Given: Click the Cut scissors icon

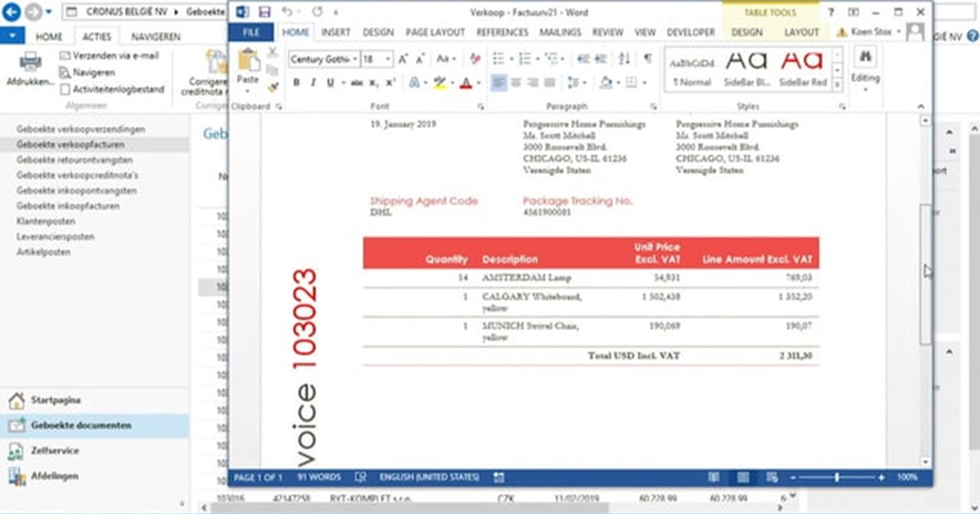Looking at the screenshot, I should pos(273,52).
